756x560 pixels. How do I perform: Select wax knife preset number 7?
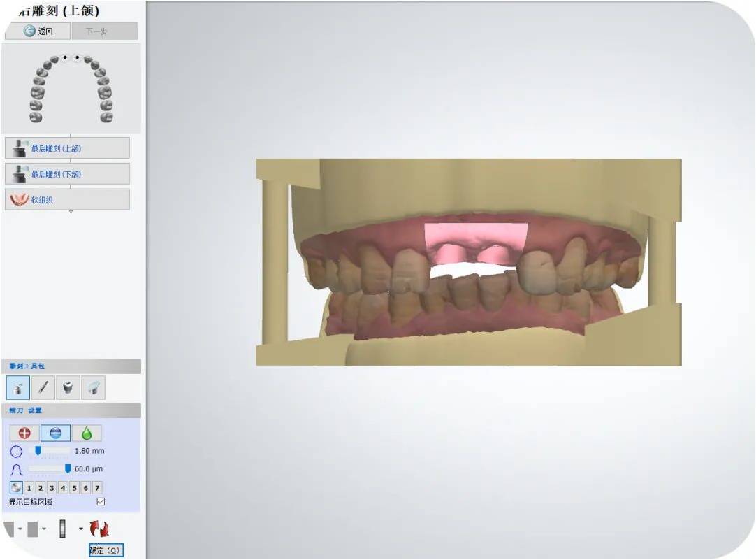(x=97, y=488)
